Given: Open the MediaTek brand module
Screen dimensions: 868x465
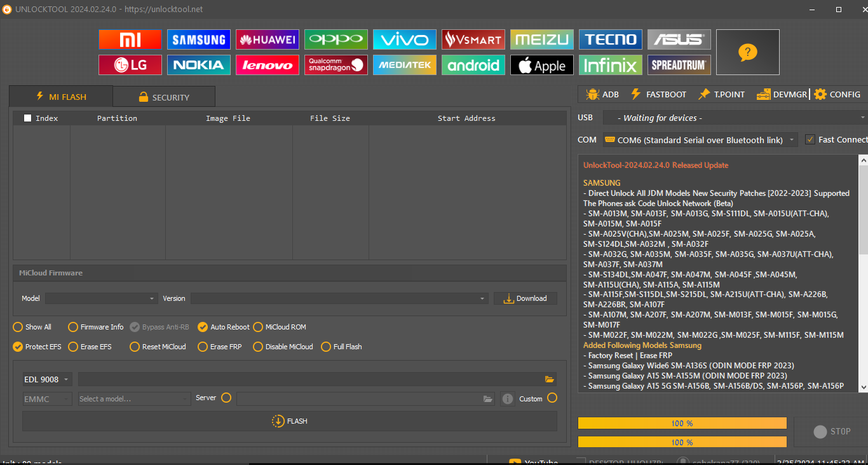Looking at the screenshot, I should pyautogui.click(x=404, y=65).
